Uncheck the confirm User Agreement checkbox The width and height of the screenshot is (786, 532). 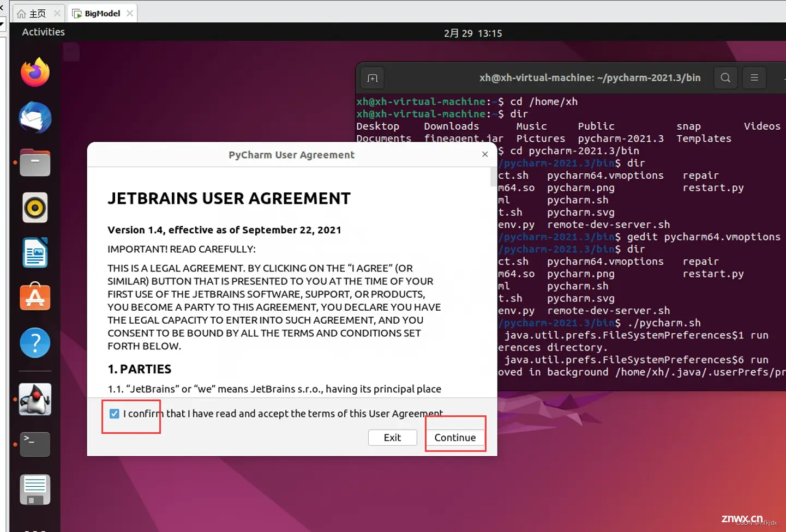[x=114, y=414]
